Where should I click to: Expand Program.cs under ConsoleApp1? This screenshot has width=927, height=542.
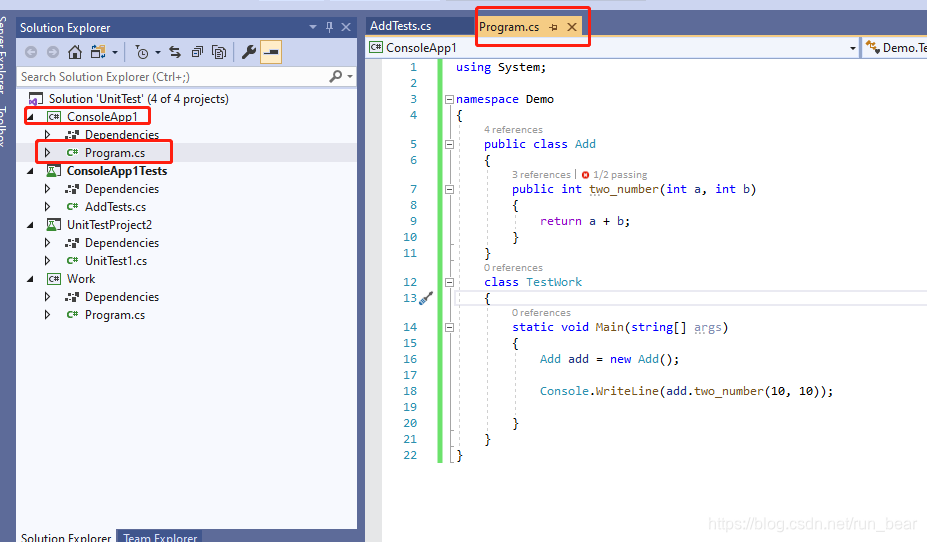click(47, 152)
